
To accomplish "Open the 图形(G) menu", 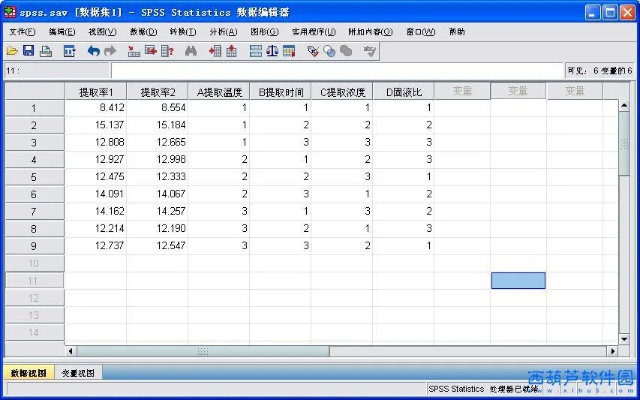I will tap(264, 31).
